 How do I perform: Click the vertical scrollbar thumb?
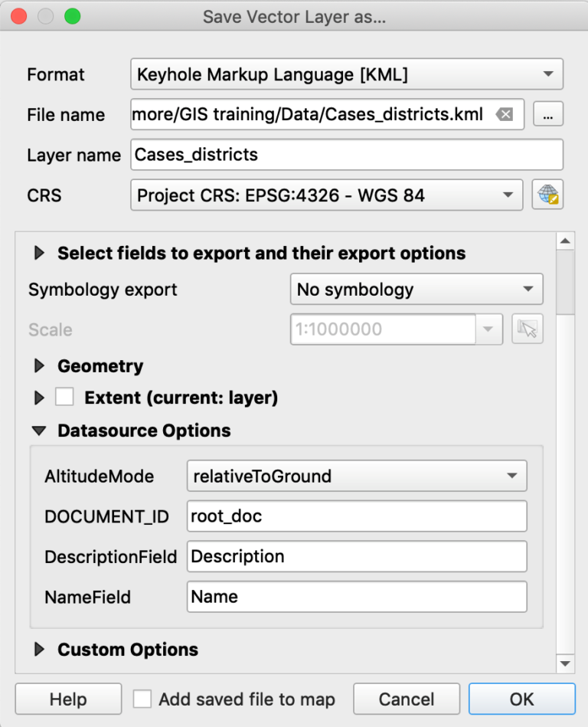(565, 283)
